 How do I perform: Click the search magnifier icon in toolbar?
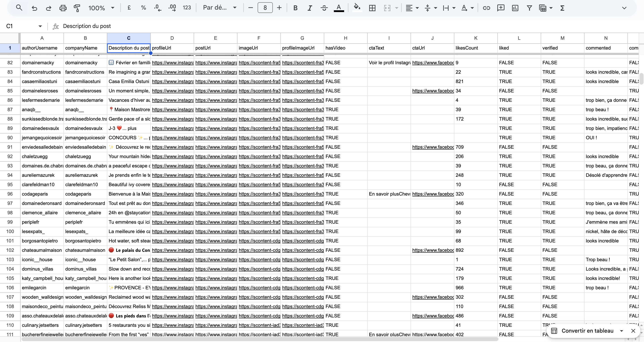[19, 8]
